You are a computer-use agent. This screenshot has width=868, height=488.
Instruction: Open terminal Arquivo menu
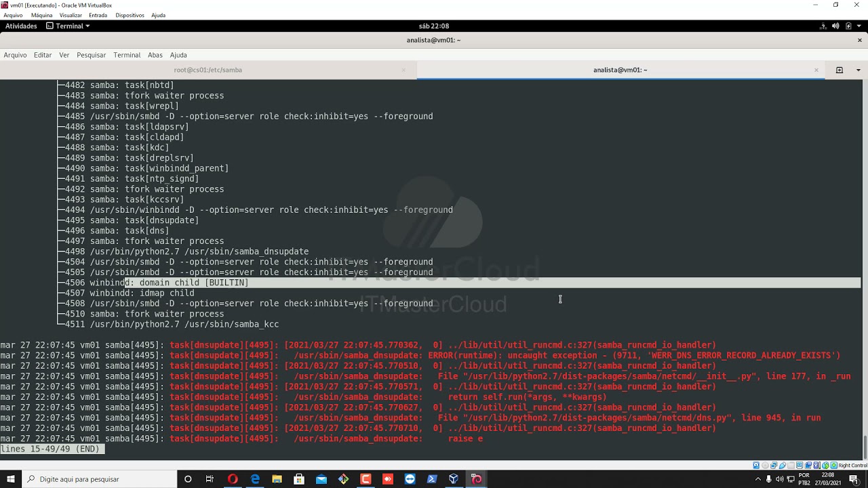click(15, 55)
